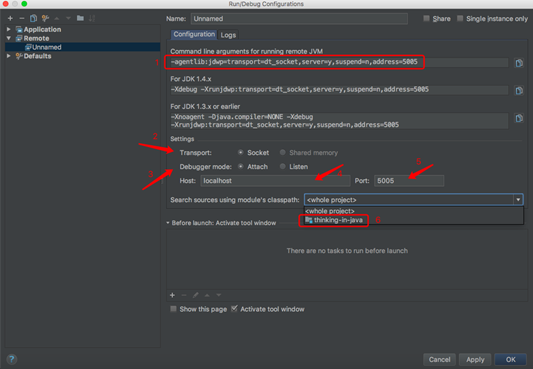
Task: Remove before launch task with minus icon
Action: point(184,295)
